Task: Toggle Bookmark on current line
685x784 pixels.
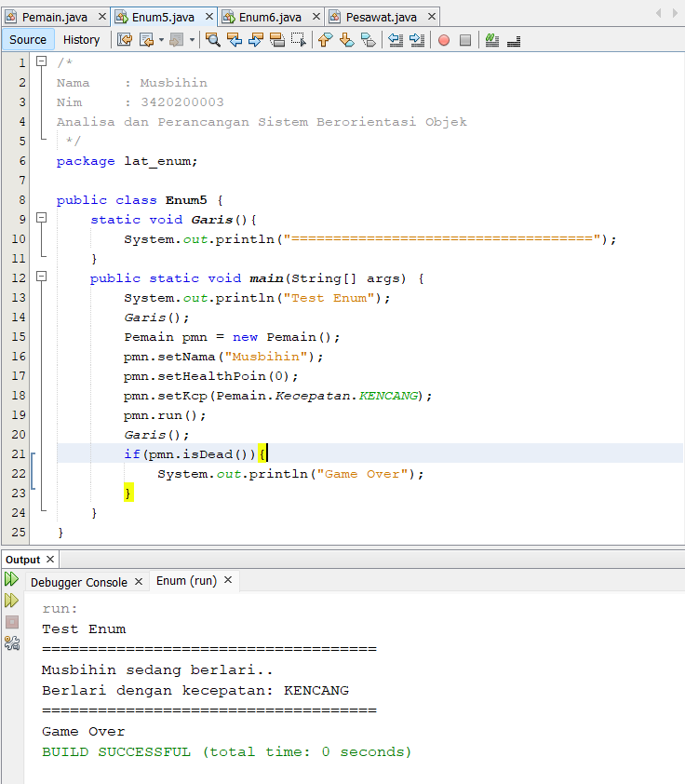Action: [x=369, y=39]
